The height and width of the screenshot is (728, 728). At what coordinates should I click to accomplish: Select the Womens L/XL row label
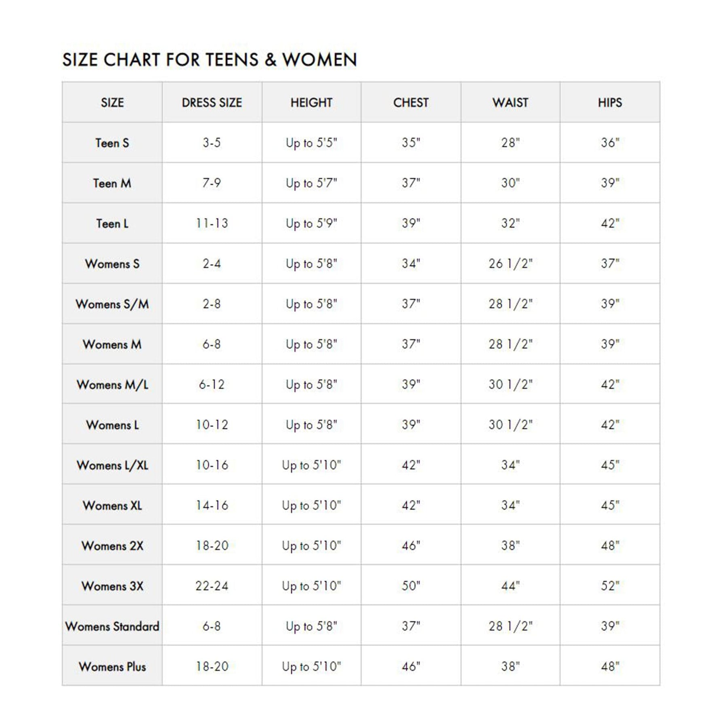point(112,465)
